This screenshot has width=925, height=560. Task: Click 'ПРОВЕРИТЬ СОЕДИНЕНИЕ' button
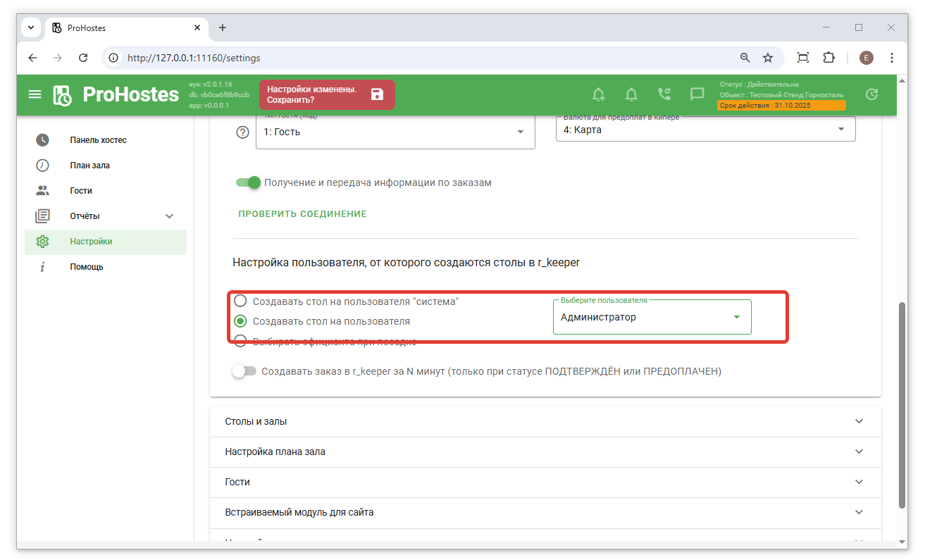302,213
